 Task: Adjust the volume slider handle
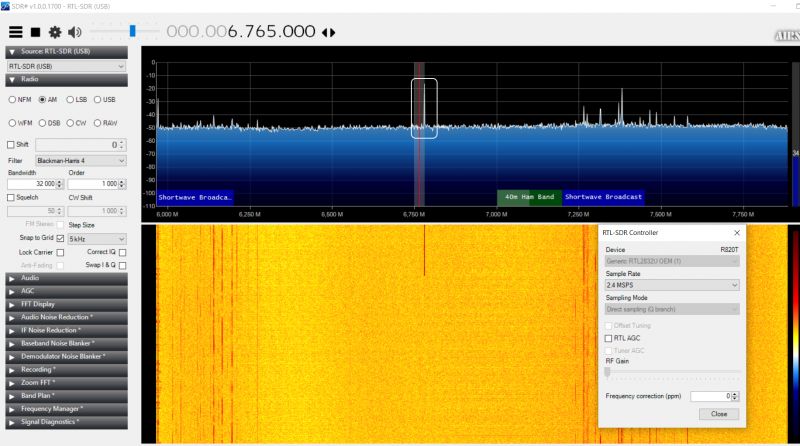(133, 31)
